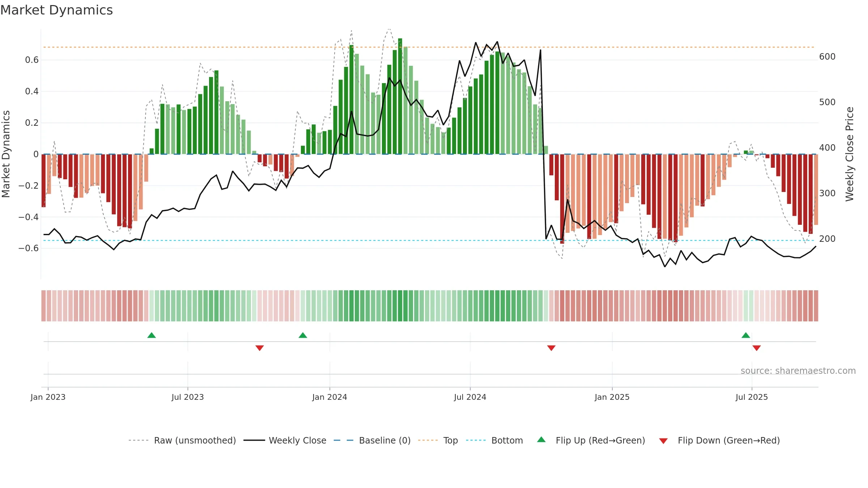Click the first green flip-up marker in 2023

click(x=152, y=335)
